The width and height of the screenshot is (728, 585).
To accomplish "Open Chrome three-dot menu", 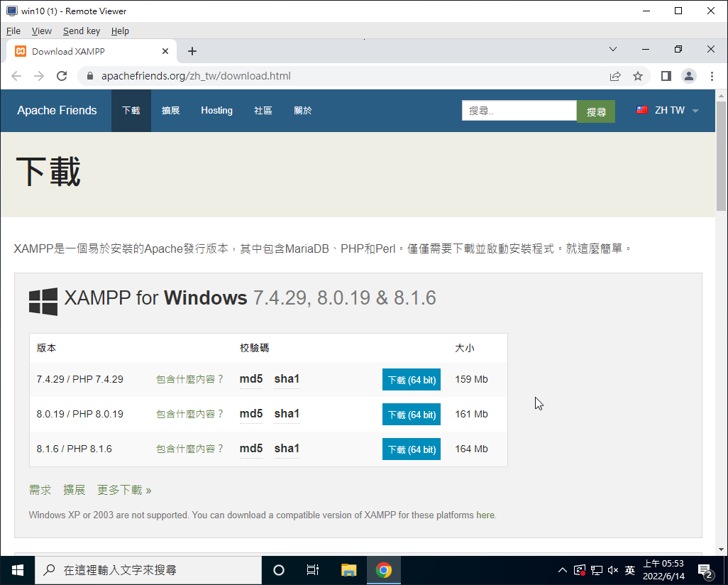I will (x=712, y=76).
